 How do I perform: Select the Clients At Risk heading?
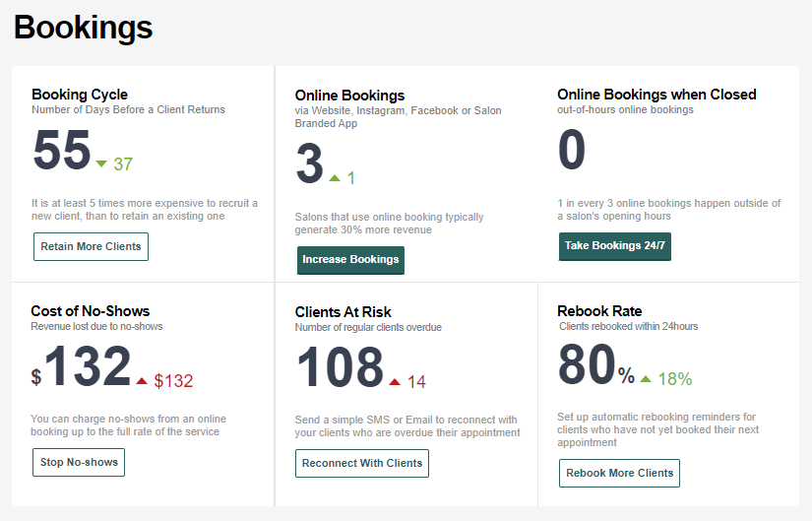coord(343,312)
